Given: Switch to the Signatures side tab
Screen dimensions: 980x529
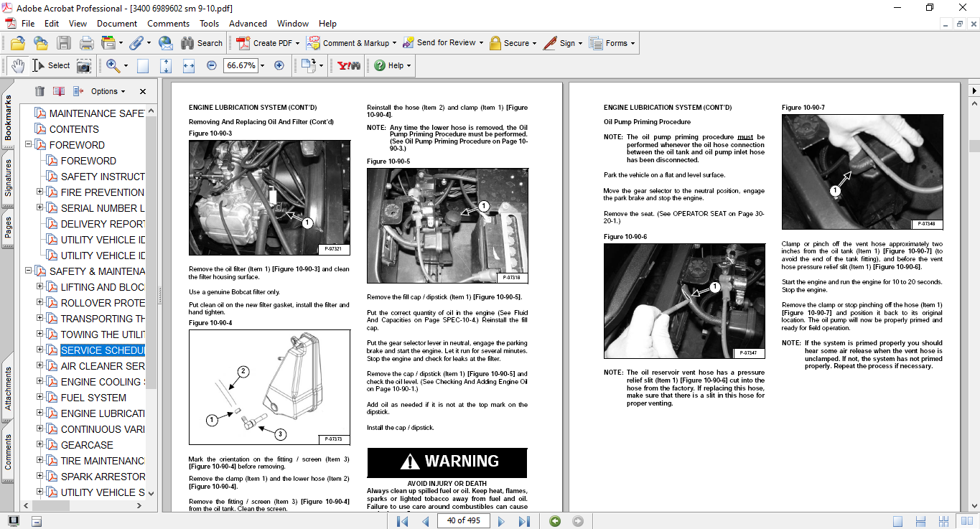Looking at the screenshot, I should pos(8,177).
